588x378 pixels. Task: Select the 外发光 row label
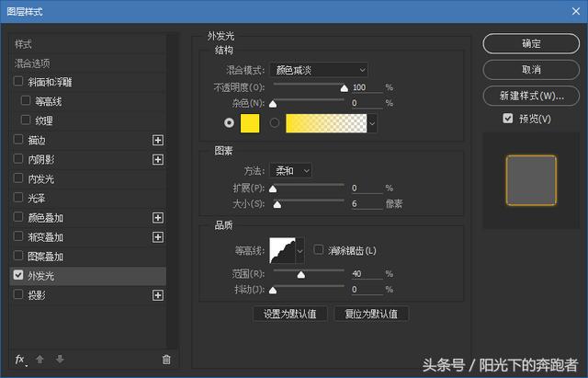[x=40, y=276]
